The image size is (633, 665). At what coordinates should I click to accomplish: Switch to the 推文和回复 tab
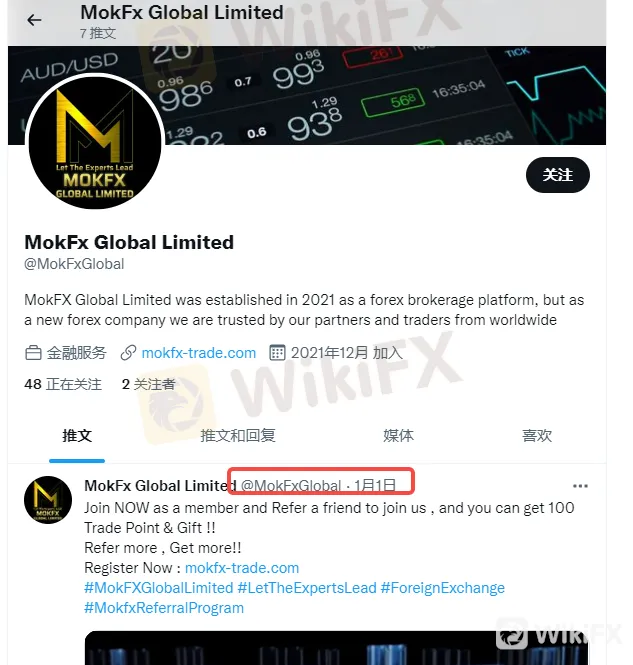coord(238,436)
